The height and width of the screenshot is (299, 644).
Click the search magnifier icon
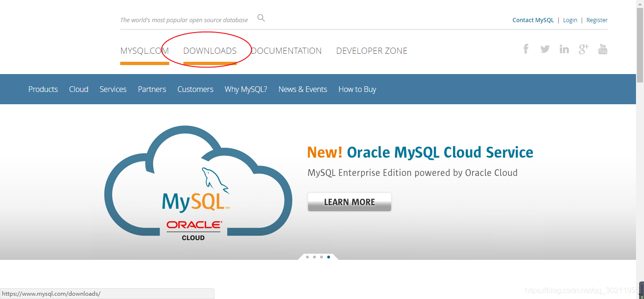(x=261, y=18)
